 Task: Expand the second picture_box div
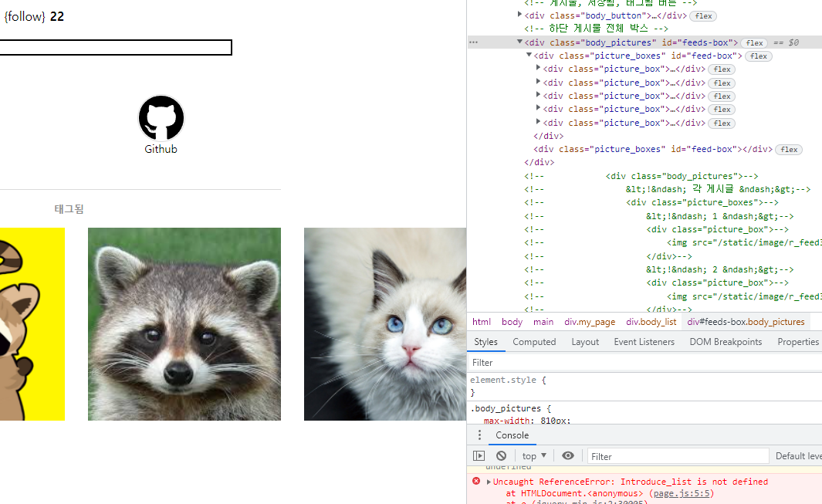pos(538,82)
